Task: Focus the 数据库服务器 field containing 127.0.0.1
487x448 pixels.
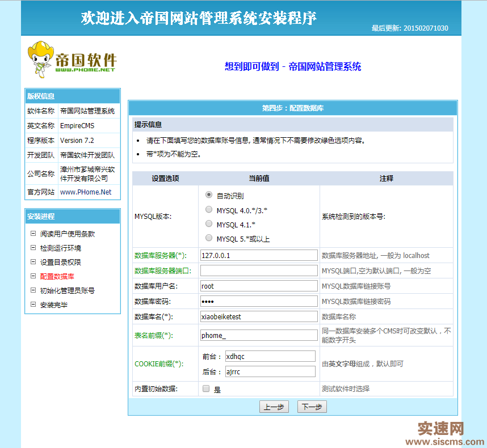Action: pyautogui.click(x=259, y=255)
